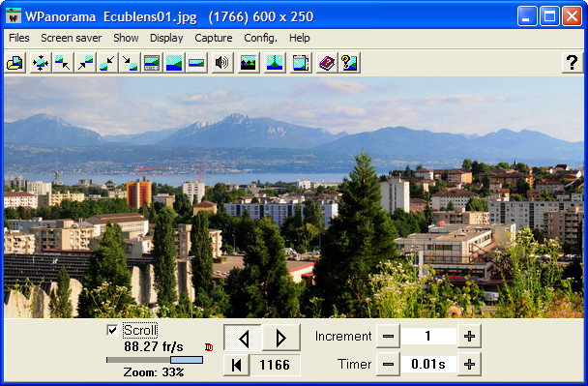Click the large question mark help button

572,62
